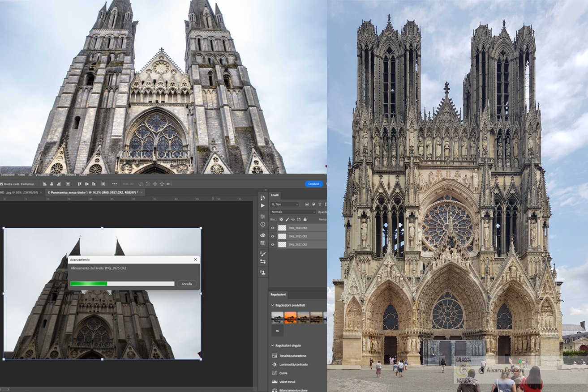
Task: Hide the IMG_3925.CR2 layer eye
Action: coord(273,236)
